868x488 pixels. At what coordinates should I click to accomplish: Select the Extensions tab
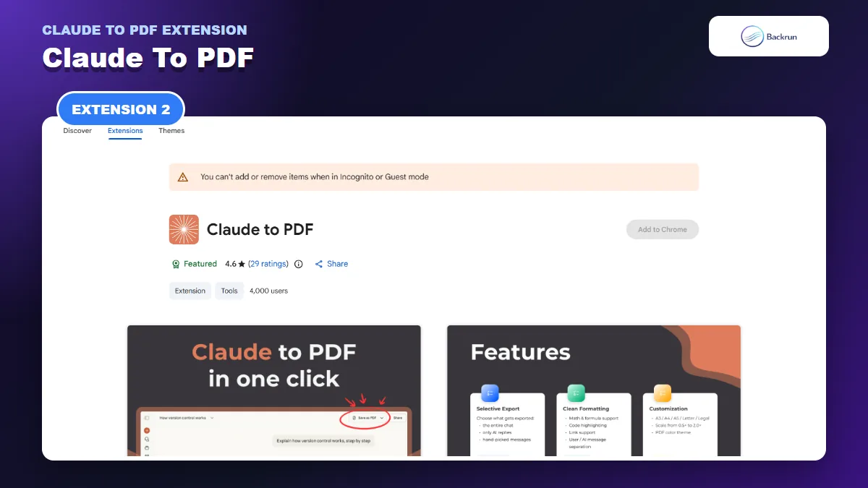[125, 131]
